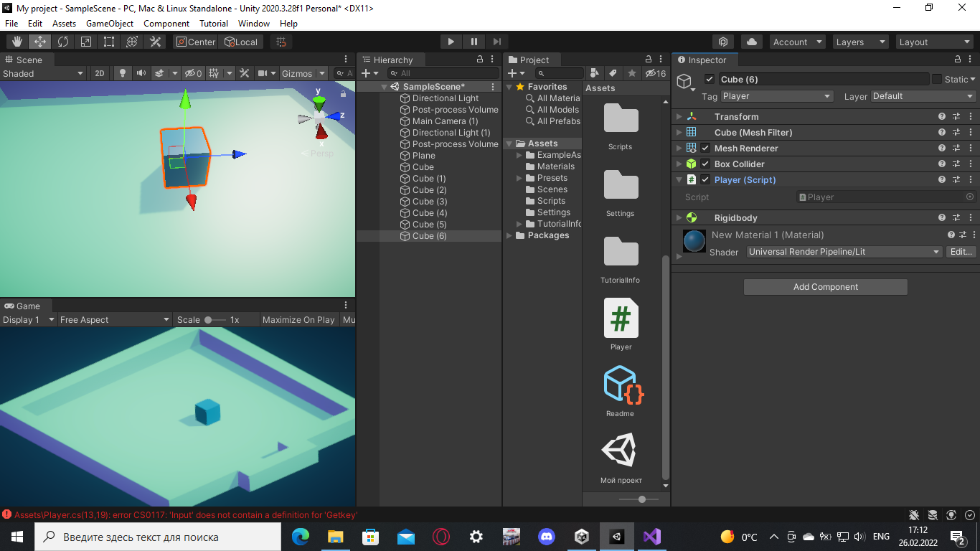Screen dimensions: 980x551
Task: Expand the Packages folder
Action: (x=510, y=235)
